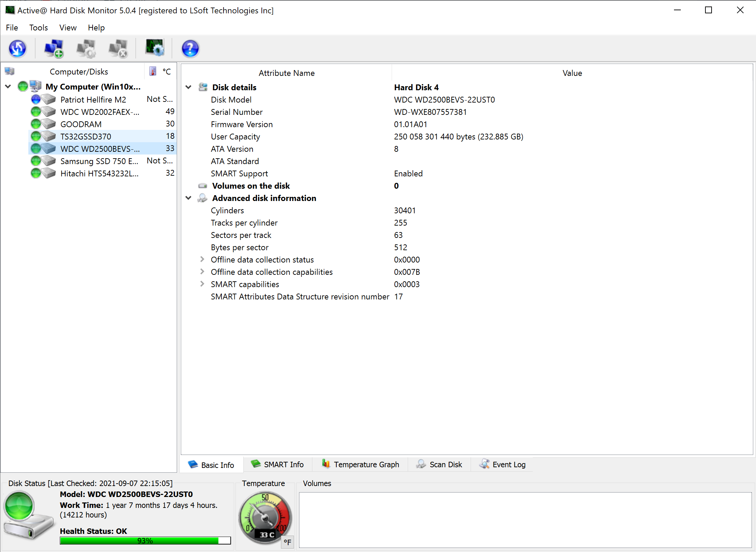Open the Scan Disk tab
Image resolution: width=756 pixels, height=552 pixels.
pyautogui.click(x=439, y=465)
